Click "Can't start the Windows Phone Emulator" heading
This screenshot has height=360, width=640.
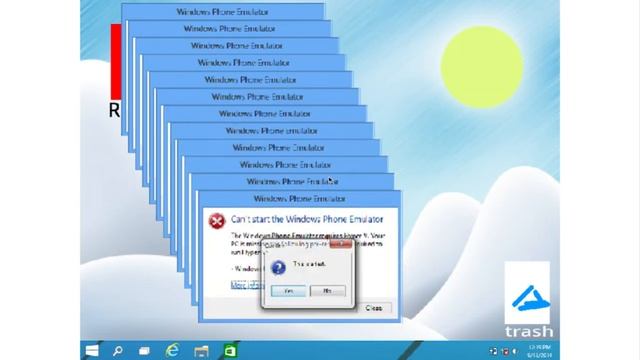click(x=307, y=219)
